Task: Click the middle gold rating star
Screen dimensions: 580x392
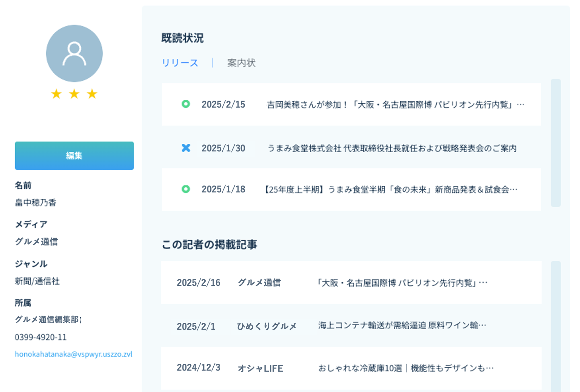Action: pos(74,94)
